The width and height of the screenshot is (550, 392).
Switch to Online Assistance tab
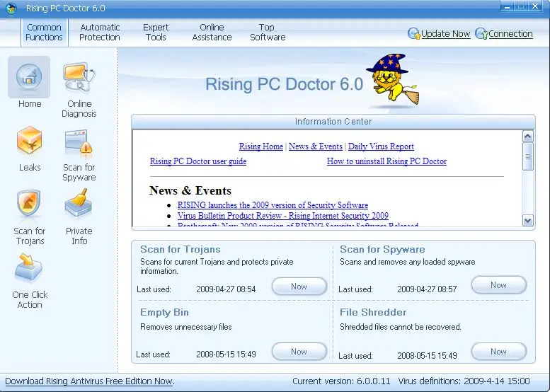tap(212, 33)
